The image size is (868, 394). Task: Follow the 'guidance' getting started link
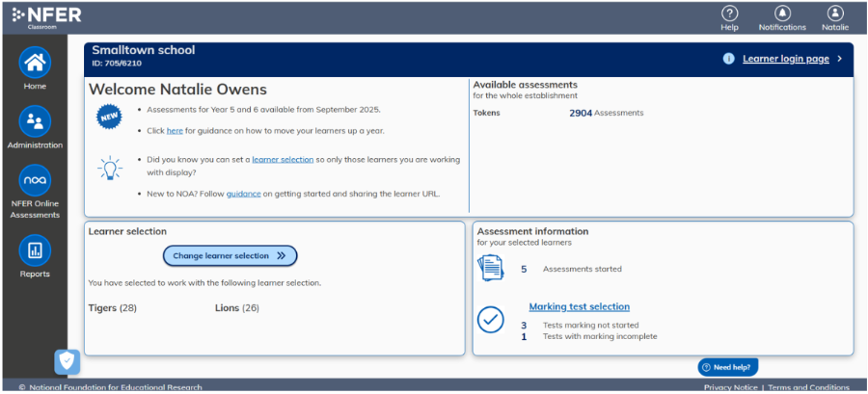click(x=244, y=194)
